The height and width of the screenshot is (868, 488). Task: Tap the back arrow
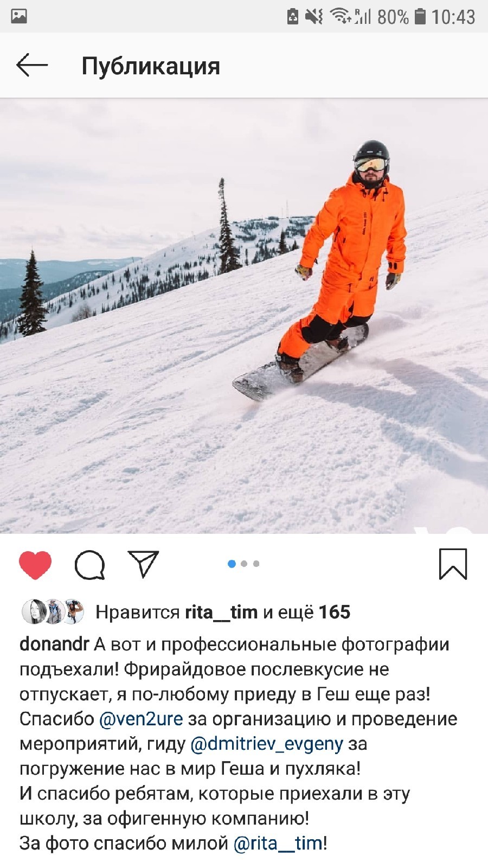(x=32, y=66)
